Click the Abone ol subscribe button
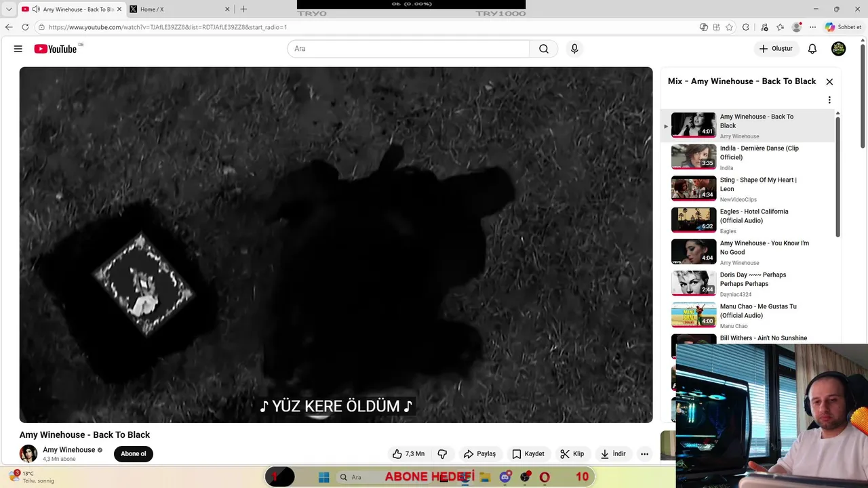Viewport: 868px width, 488px height. (134, 453)
